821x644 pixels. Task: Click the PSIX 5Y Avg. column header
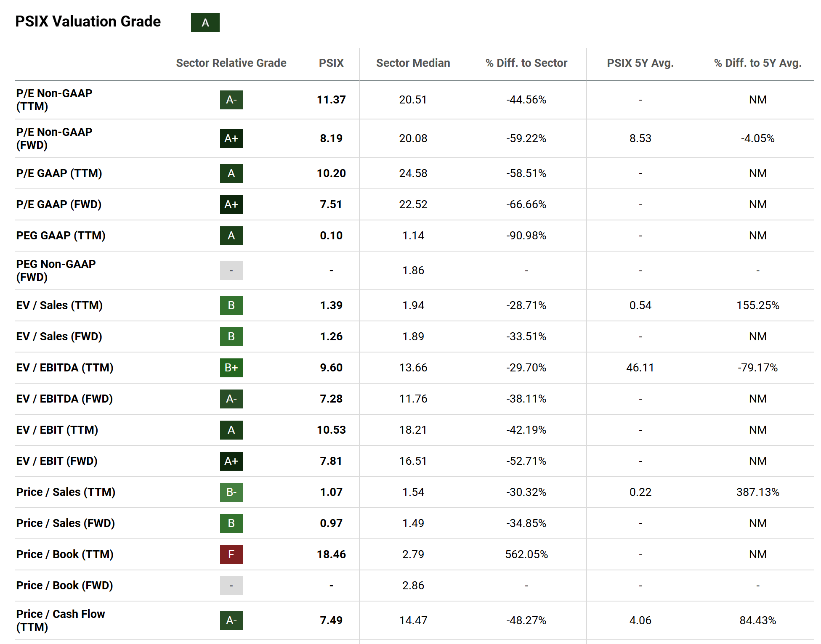coord(640,63)
